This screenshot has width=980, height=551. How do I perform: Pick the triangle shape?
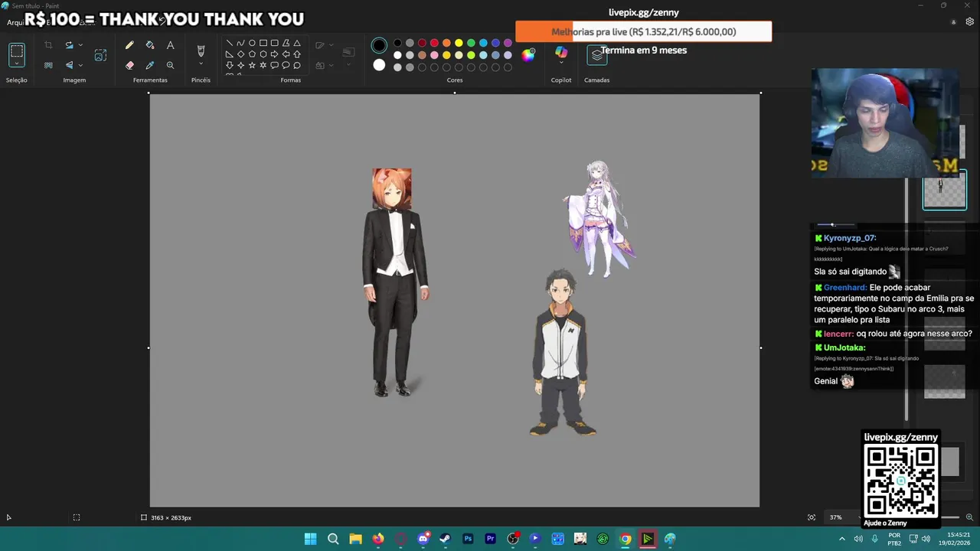(x=297, y=44)
